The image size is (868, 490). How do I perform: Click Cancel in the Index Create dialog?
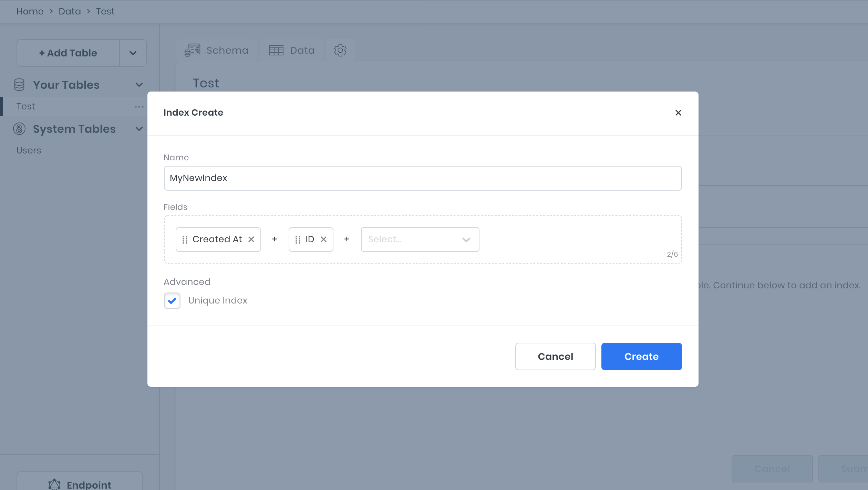click(x=555, y=356)
